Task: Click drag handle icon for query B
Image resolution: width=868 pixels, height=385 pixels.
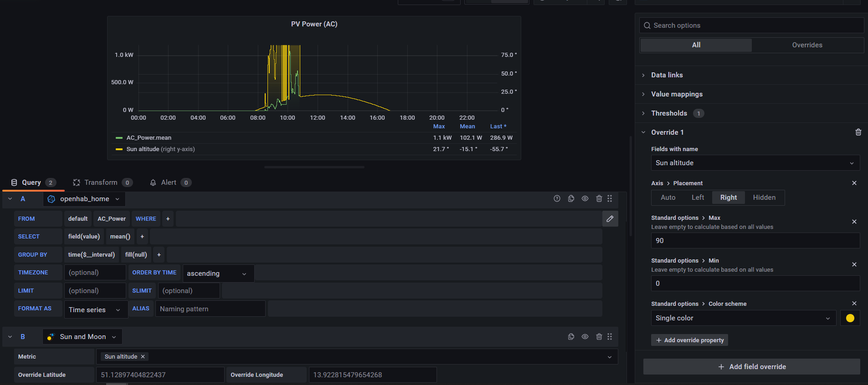Action: tap(610, 337)
